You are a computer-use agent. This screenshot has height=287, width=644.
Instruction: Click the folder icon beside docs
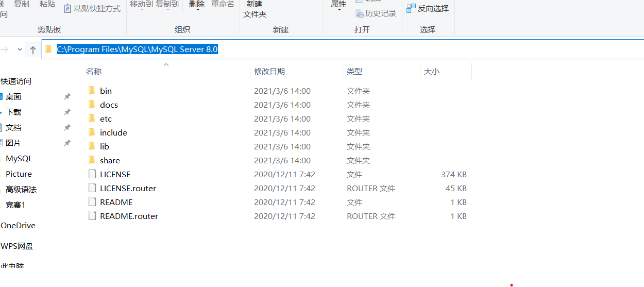pyautogui.click(x=92, y=105)
